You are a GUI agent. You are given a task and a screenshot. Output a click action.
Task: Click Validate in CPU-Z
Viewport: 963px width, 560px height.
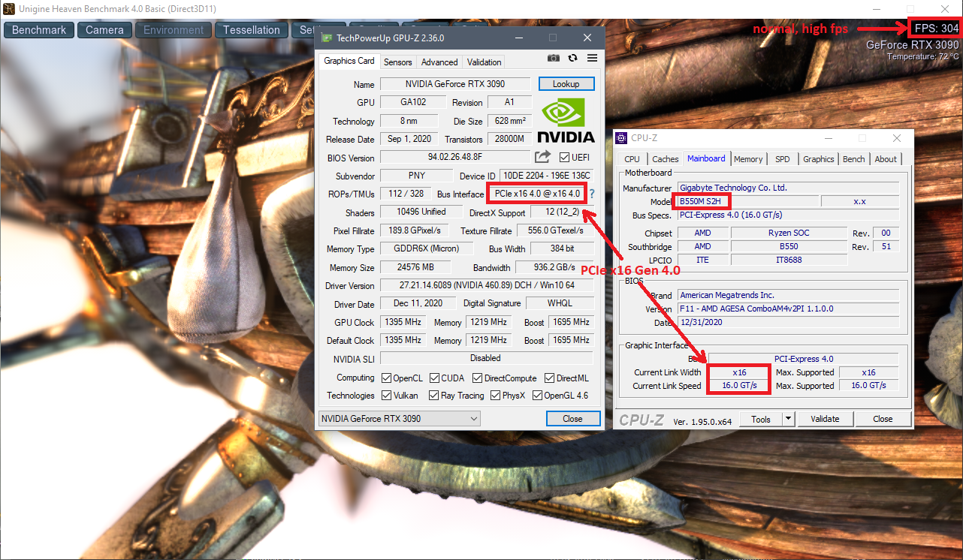click(825, 418)
